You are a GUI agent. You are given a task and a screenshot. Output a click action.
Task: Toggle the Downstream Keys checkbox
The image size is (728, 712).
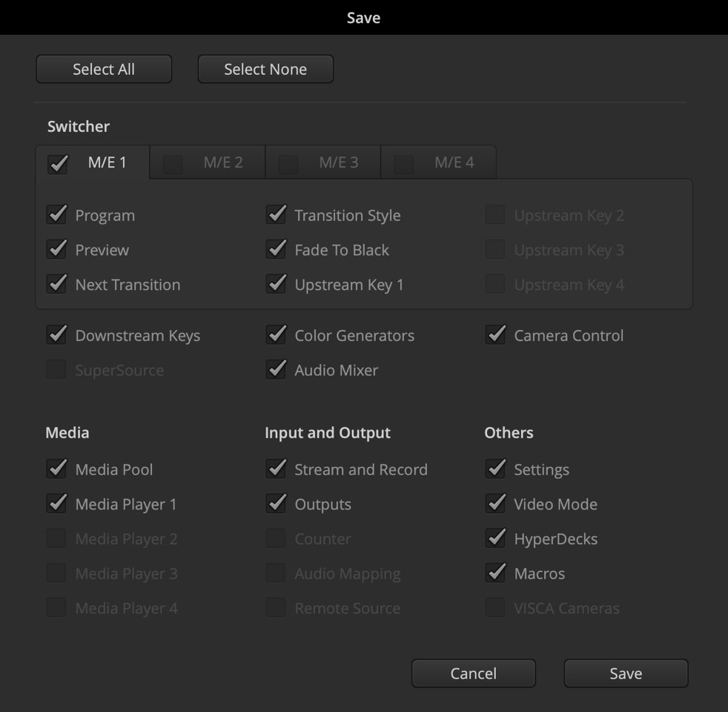(x=57, y=335)
